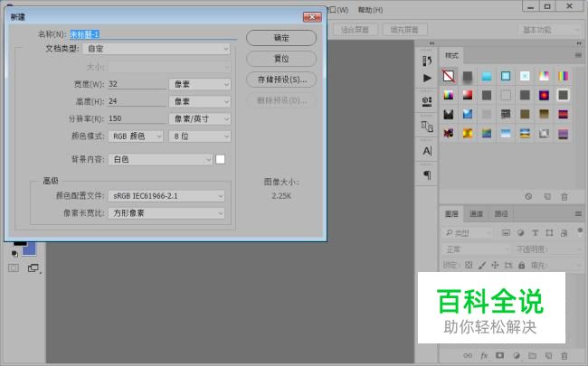Screen dimensions: 588x366
Task: Select the 样式 panel tab
Action: [x=451, y=55]
